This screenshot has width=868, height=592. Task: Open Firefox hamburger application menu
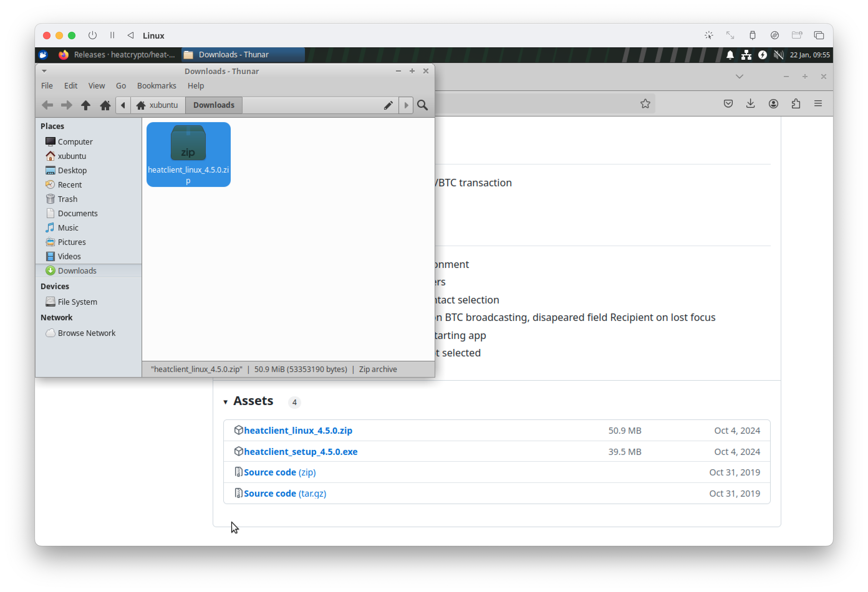pyautogui.click(x=818, y=104)
